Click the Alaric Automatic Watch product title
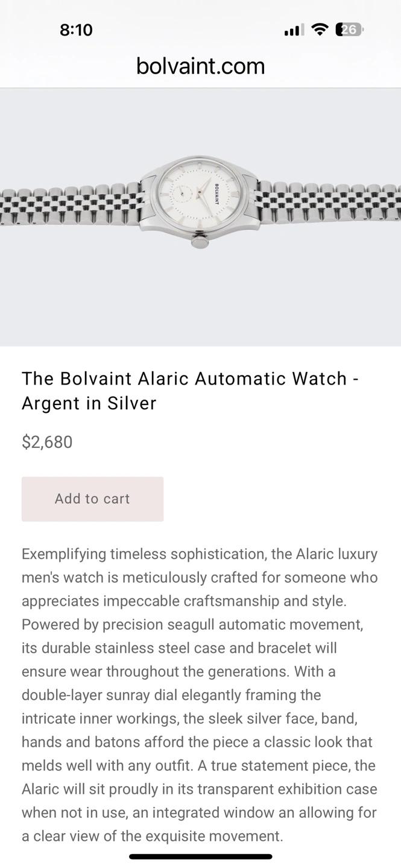Image resolution: width=401 pixels, height=868 pixels. click(191, 391)
